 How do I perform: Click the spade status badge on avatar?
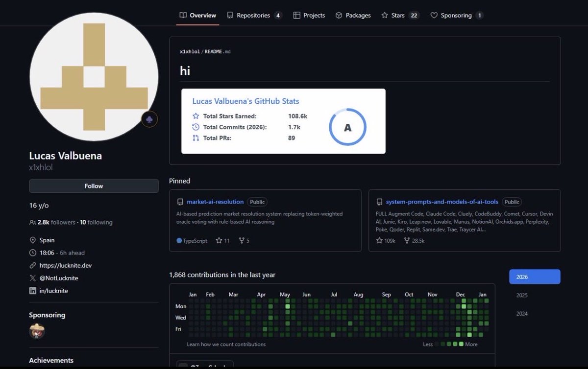[x=149, y=119]
